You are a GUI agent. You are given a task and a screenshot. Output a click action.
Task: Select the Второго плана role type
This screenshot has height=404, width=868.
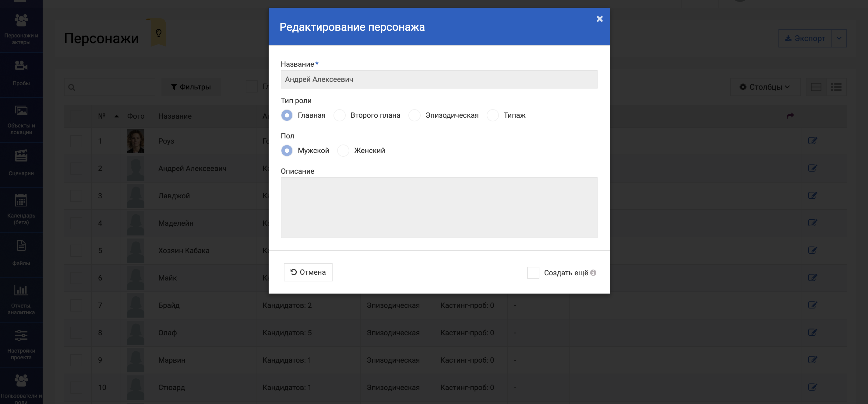pos(339,115)
